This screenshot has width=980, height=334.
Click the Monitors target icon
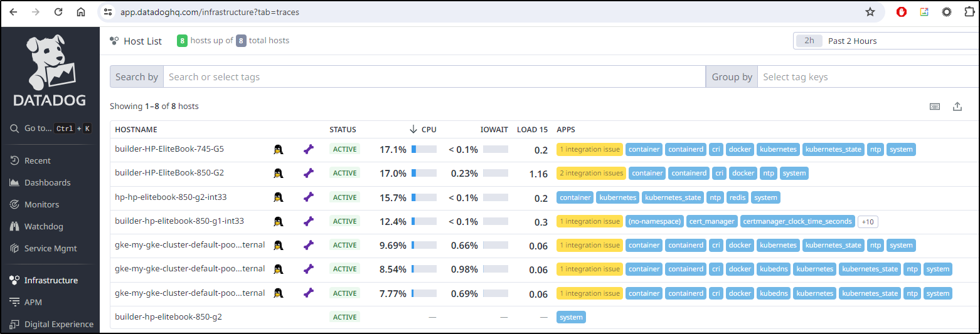click(14, 204)
